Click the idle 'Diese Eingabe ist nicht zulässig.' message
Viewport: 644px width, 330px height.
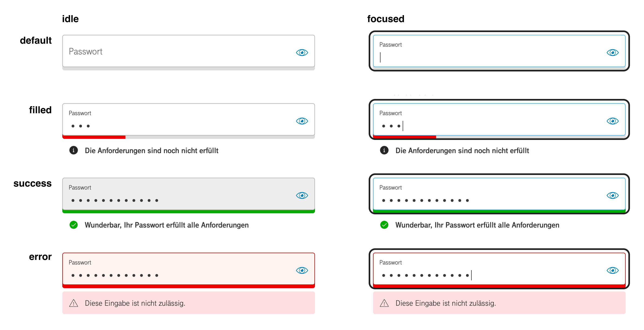coord(135,303)
